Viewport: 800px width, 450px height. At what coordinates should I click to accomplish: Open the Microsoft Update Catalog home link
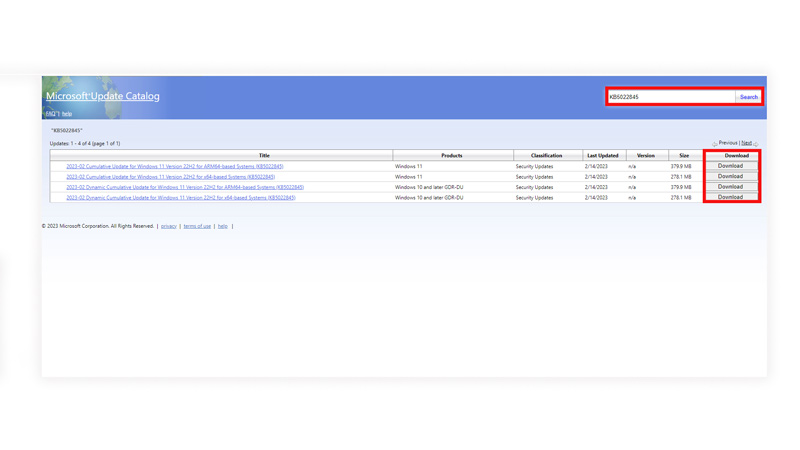click(x=103, y=96)
